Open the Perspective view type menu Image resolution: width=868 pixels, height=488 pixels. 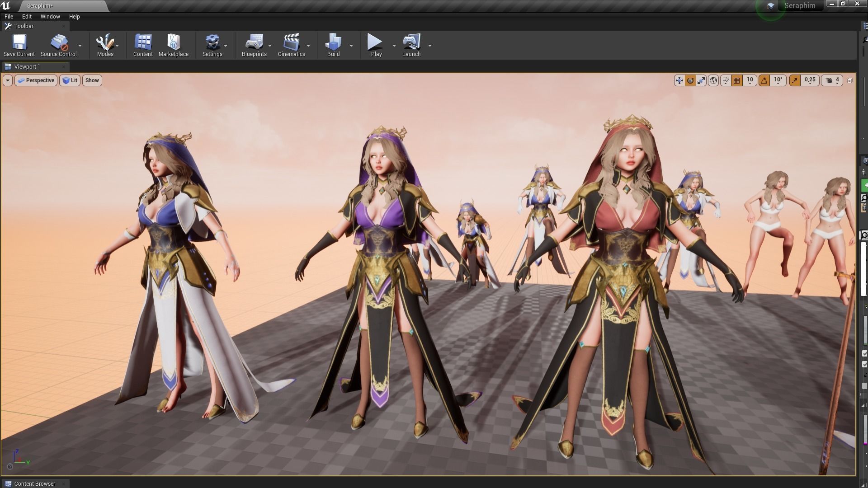point(36,80)
